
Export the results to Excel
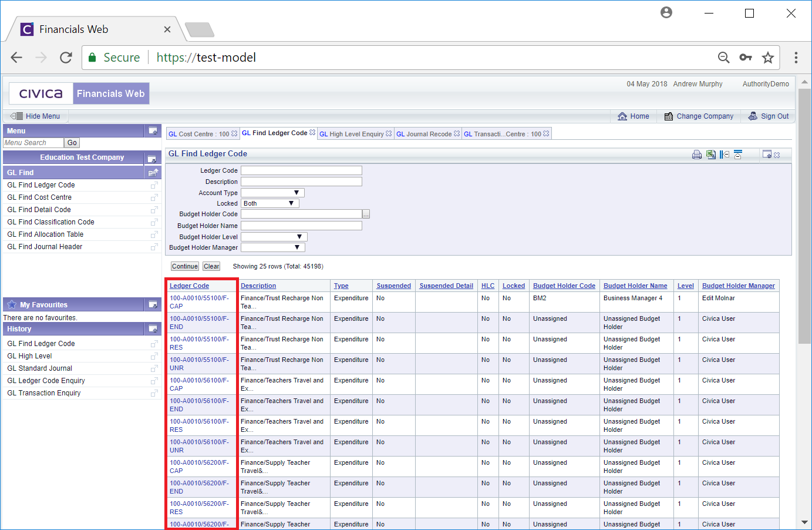pos(711,155)
